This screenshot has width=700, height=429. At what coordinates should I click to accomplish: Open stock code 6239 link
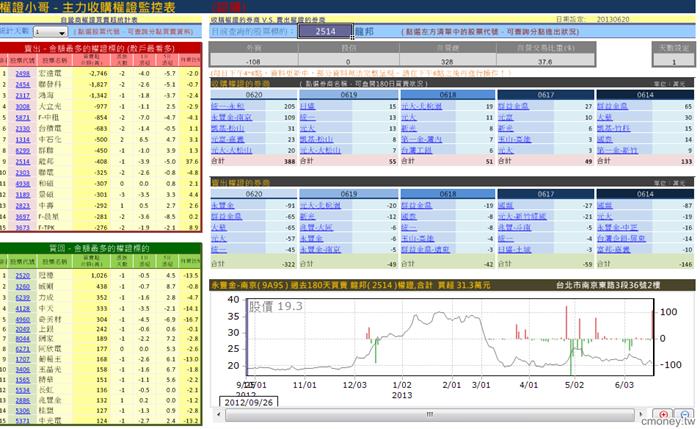pyautogui.click(x=23, y=297)
